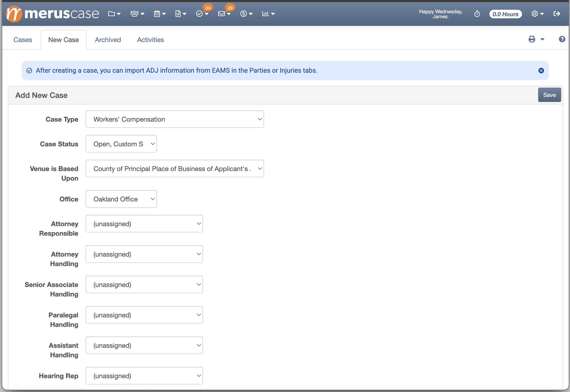Screen dimensions: 570x392
Task: Open the Senior Associate Handling dropdown
Action: (144, 285)
